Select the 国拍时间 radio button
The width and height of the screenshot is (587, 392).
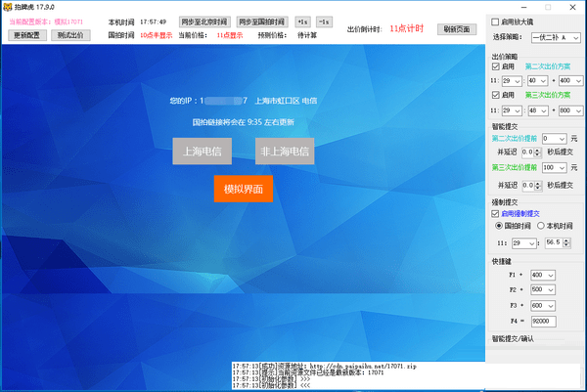coord(499,226)
